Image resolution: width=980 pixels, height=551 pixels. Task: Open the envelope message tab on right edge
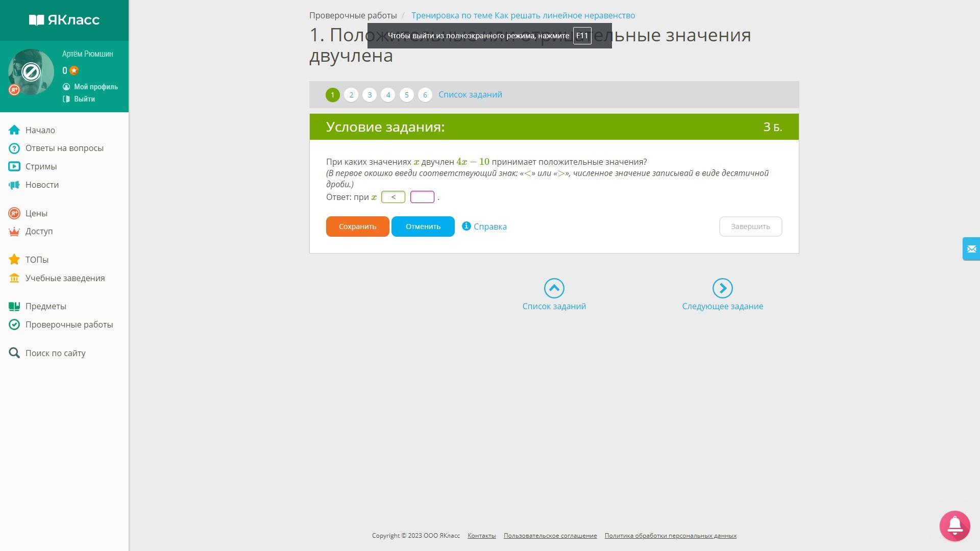tap(971, 249)
